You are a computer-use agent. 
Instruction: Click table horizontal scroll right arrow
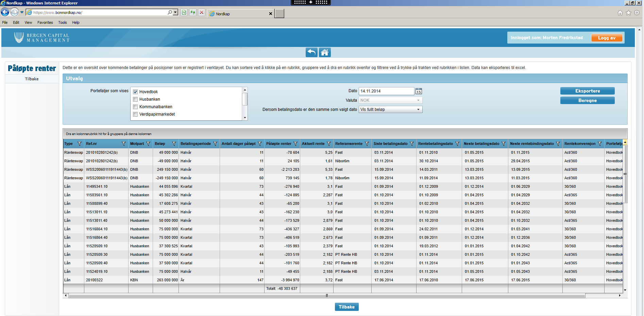click(x=620, y=296)
